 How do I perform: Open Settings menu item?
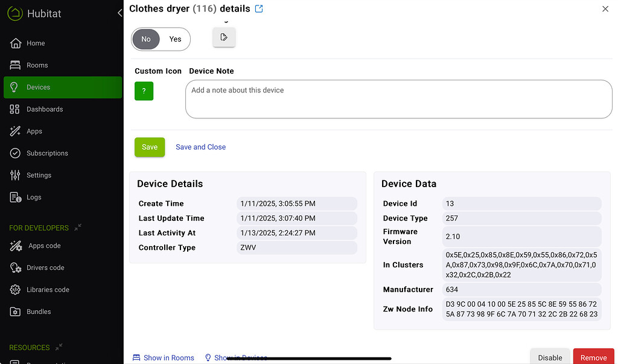coord(39,175)
